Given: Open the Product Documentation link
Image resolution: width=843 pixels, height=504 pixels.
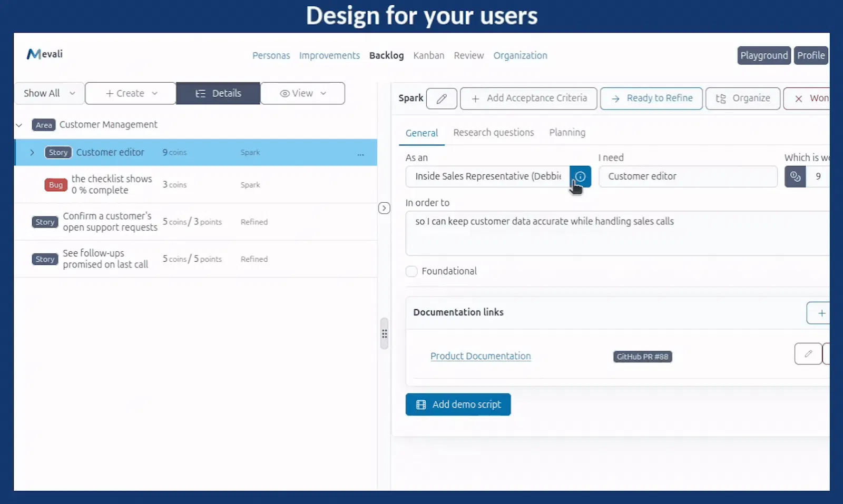Looking at the screenshot, I should (481, 356).
